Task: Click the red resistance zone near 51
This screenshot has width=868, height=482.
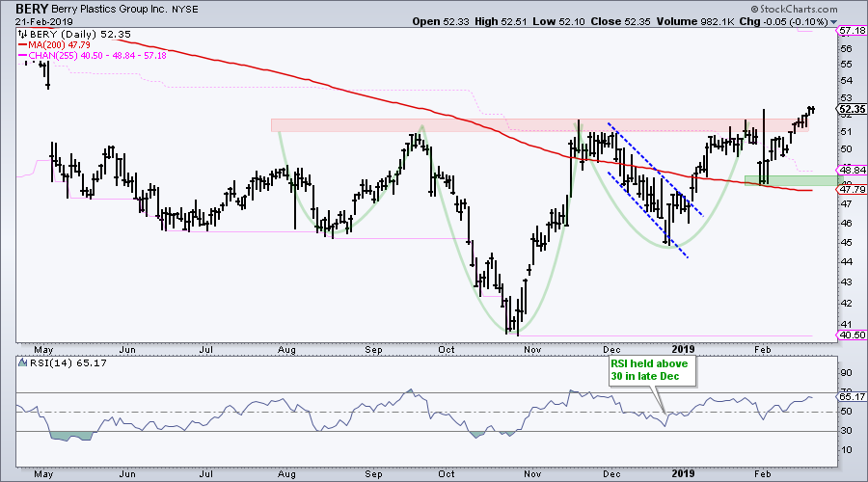Action: (540, 125)
